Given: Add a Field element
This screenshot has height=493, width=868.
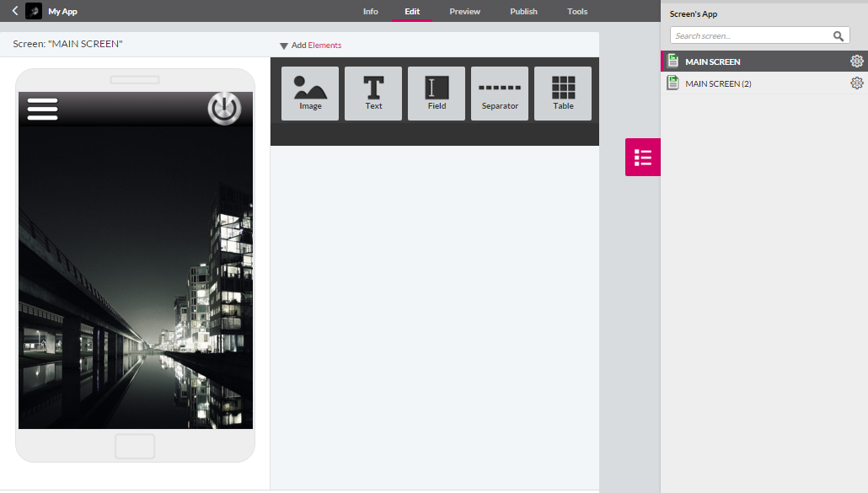Looking at the screenshot, I should 437,94.
